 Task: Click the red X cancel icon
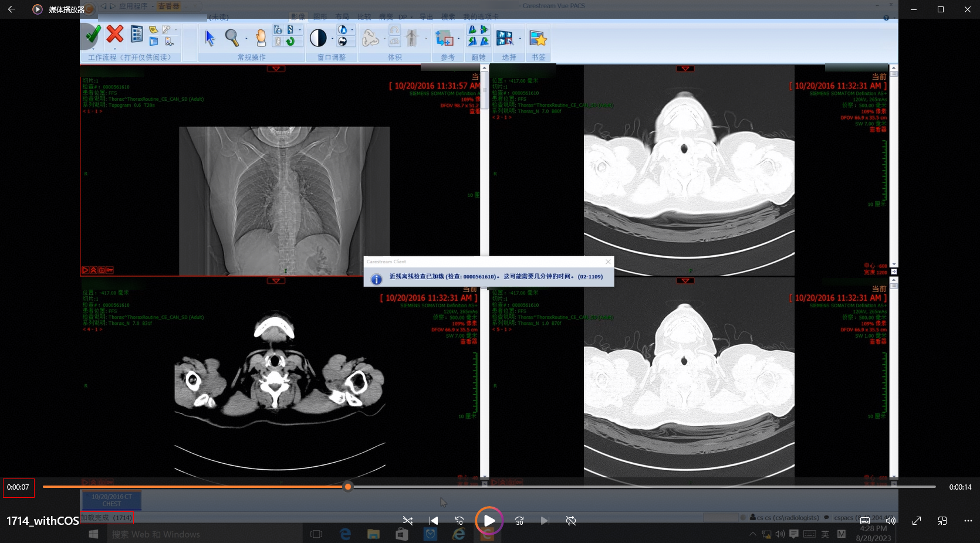[x=115, y=34]
